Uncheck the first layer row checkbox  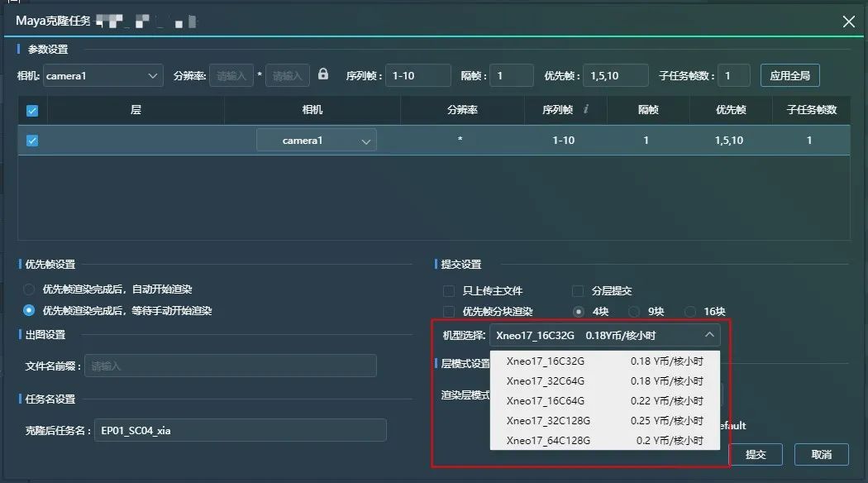point(32,141)
